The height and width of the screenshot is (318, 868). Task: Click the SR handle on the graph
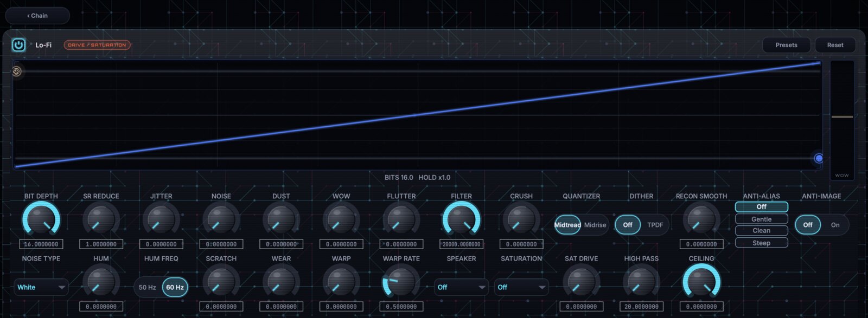(x=16, y=71)
